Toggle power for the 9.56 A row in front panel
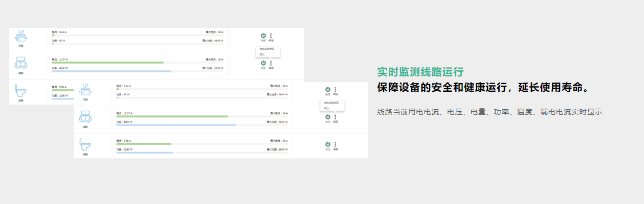Image resolution: width=644 pixels, height=204 pixels. click(328, 145)
